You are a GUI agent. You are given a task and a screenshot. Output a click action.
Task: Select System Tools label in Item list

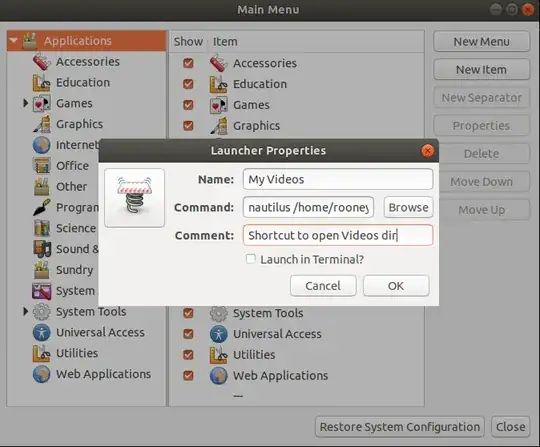click(x=268, y=313)
